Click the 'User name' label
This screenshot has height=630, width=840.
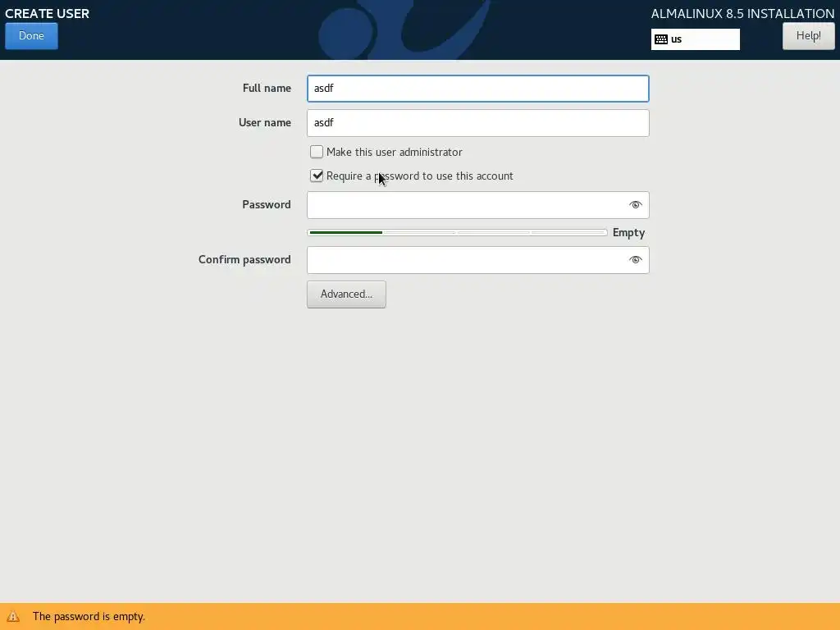265,123
